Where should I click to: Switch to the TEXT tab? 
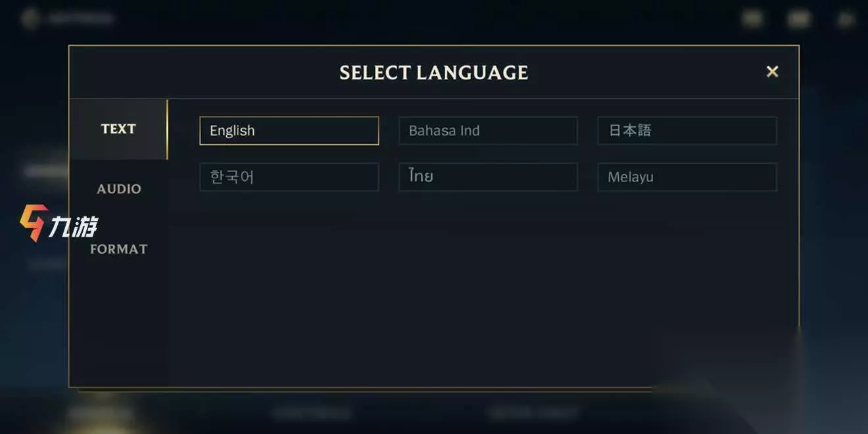click(x=118, y=129)
